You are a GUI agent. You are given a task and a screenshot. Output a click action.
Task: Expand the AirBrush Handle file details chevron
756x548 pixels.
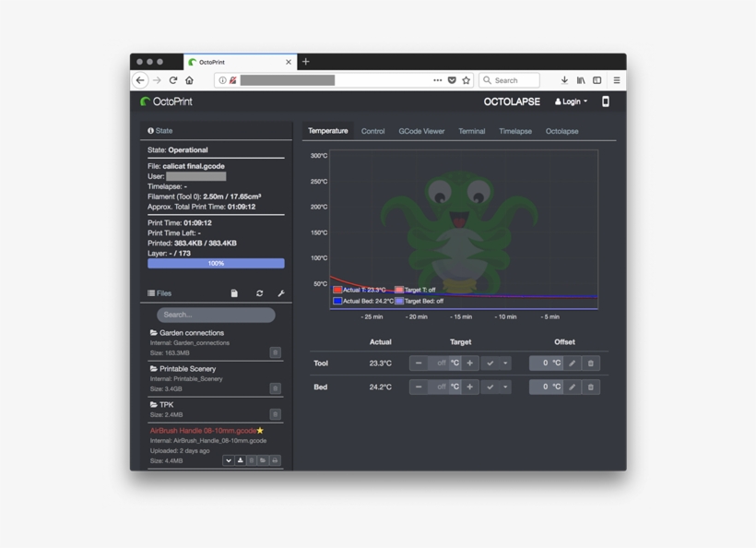[229, 460]
